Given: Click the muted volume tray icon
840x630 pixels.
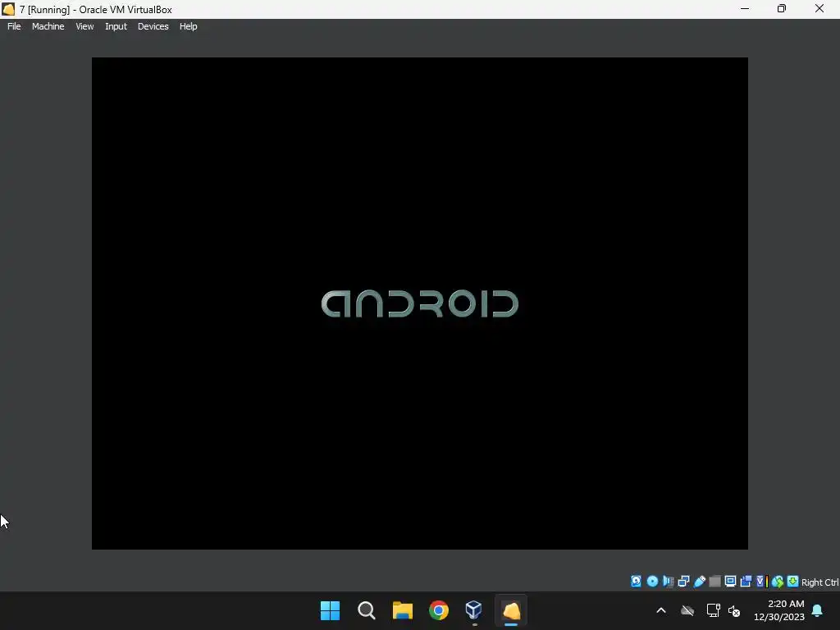Looking at the screenshot, I should tap(734, 610).
